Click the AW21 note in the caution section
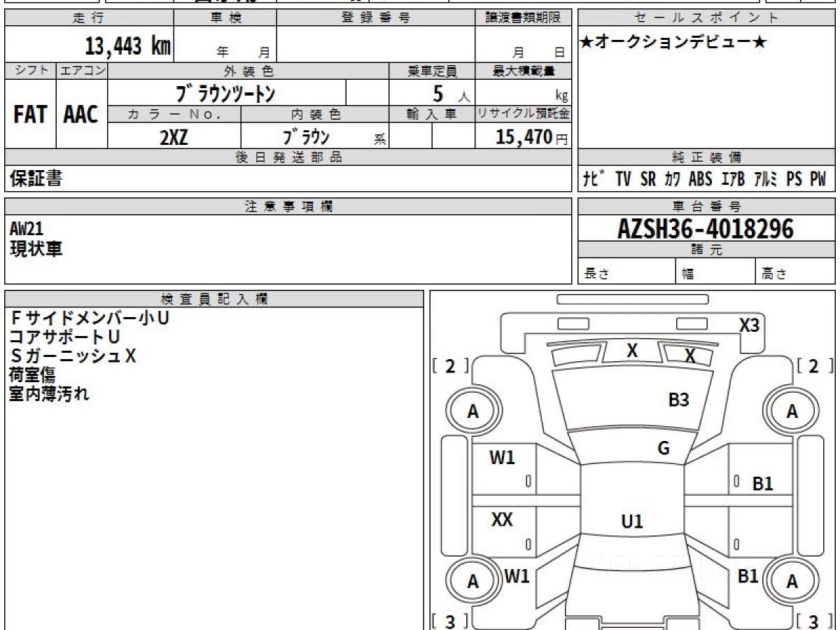 pos(27,229)
